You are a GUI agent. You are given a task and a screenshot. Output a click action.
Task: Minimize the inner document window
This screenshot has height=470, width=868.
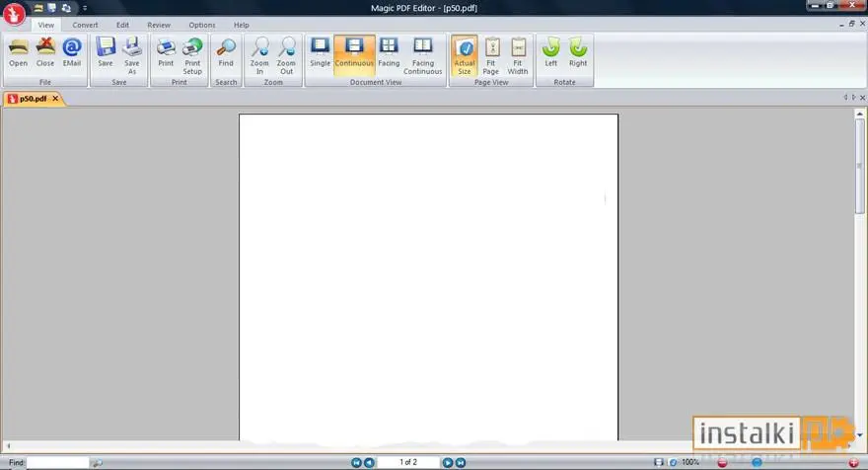tap(842, 24)
